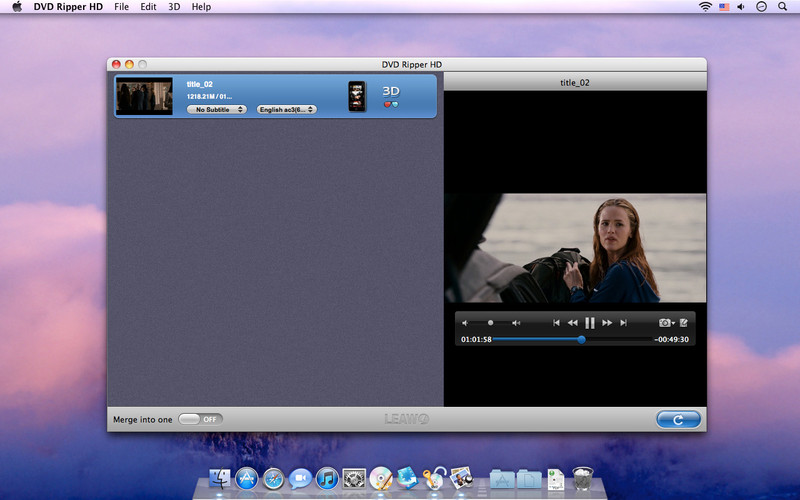Screen dimensions: 800x500
Task: Skip to next chapter
Action: 623,323
